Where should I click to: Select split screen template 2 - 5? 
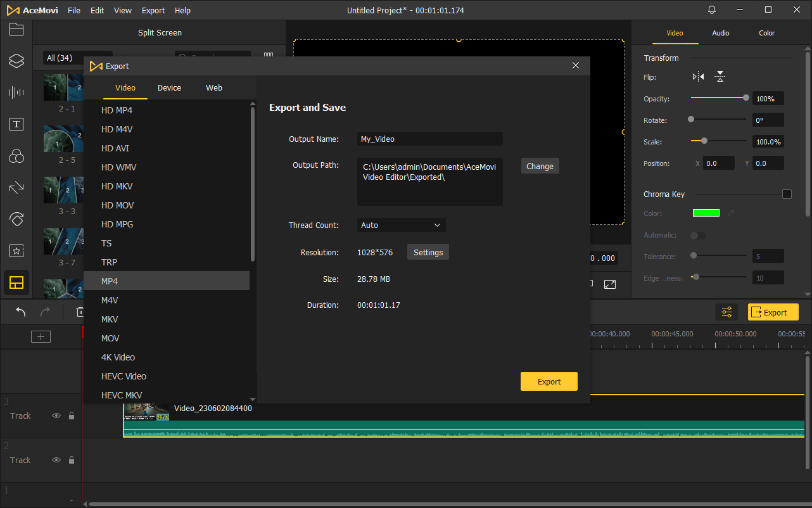click(x=63, y=139)
